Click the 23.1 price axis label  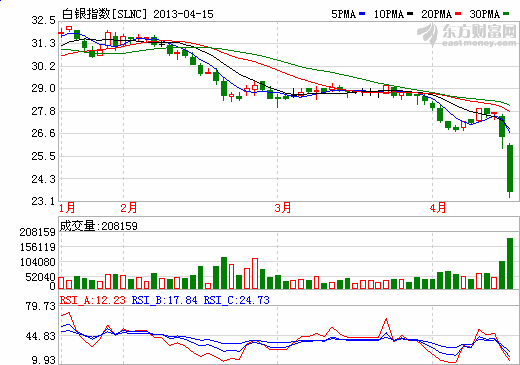coord(44,201)
